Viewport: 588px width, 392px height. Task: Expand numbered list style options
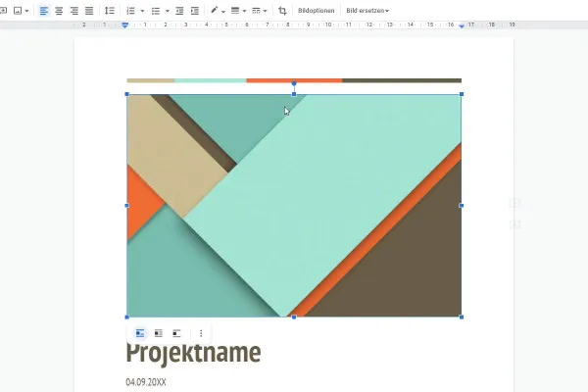click(142, 11)
